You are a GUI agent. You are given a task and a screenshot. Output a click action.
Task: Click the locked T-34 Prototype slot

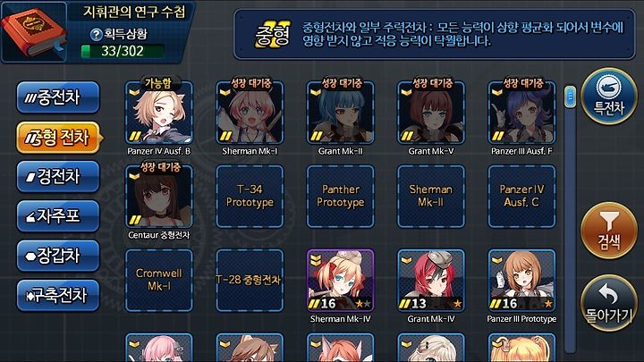point(250,196)
